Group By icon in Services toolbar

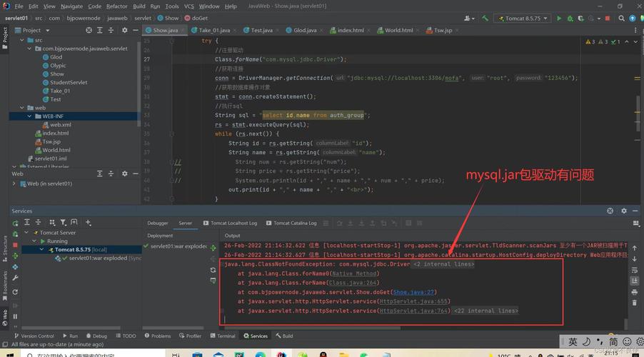click(51, 222)
